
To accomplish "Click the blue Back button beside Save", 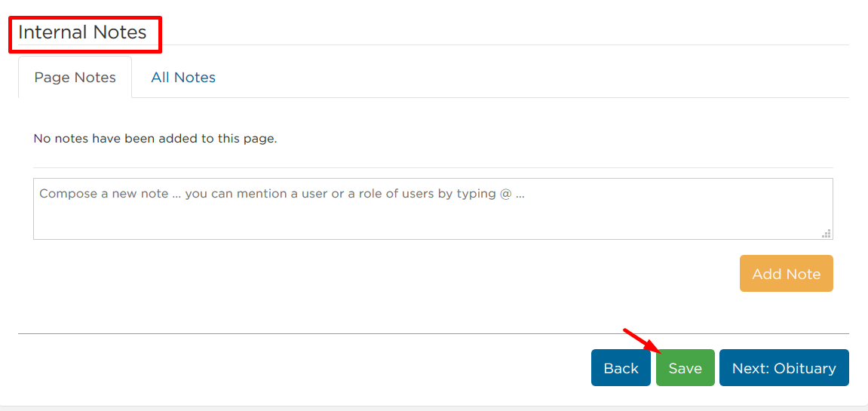I will click(621, 368).
